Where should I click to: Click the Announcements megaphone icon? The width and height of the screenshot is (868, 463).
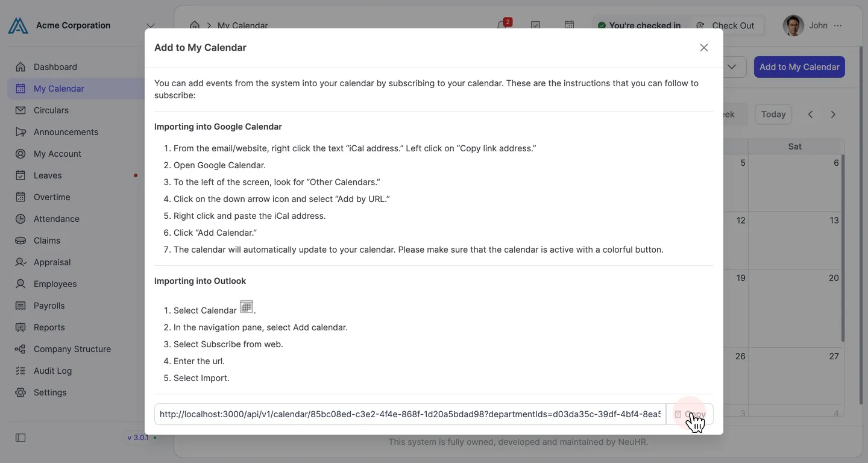(20, 132)
